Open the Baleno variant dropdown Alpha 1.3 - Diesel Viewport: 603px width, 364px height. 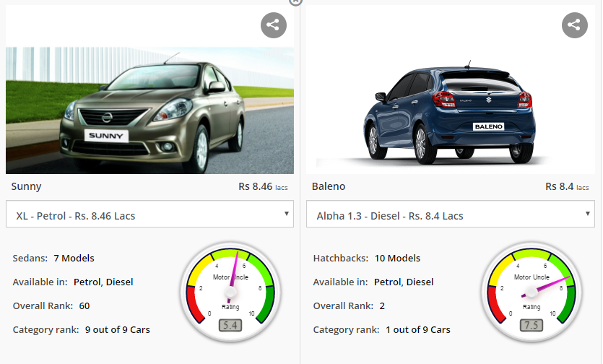coord(451,214)
